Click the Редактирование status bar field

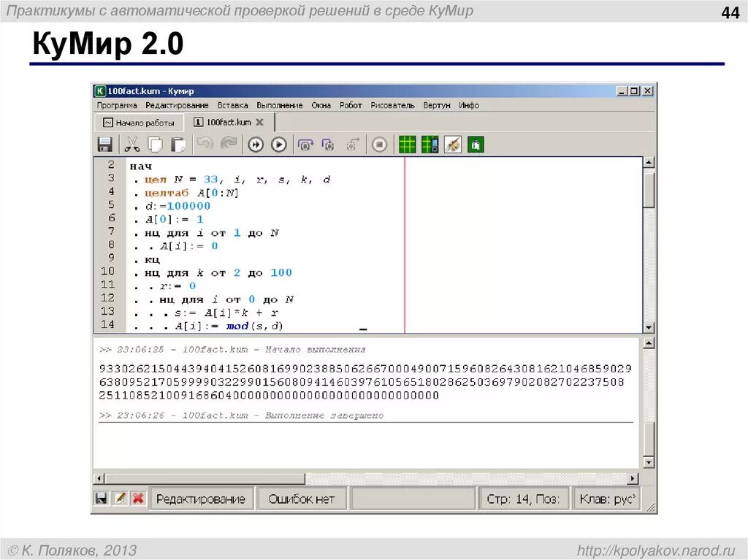pos(201,499)
